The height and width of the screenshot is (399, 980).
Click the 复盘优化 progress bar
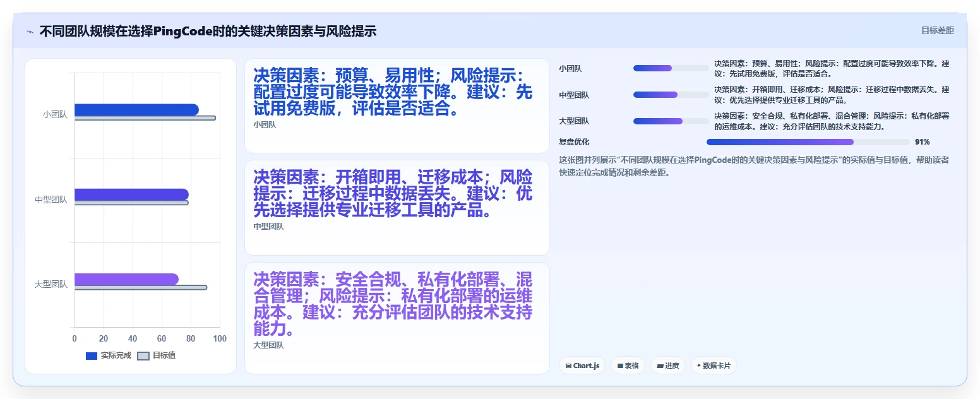point(808,142)
